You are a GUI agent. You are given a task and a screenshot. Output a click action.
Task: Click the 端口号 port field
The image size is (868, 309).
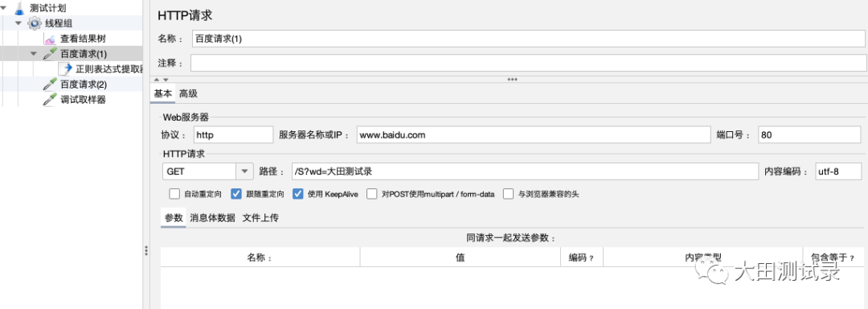point(809,134)
